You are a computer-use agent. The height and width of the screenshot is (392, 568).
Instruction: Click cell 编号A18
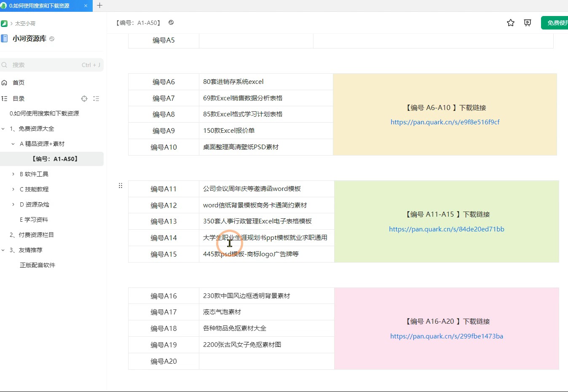[x=163, y=328]
